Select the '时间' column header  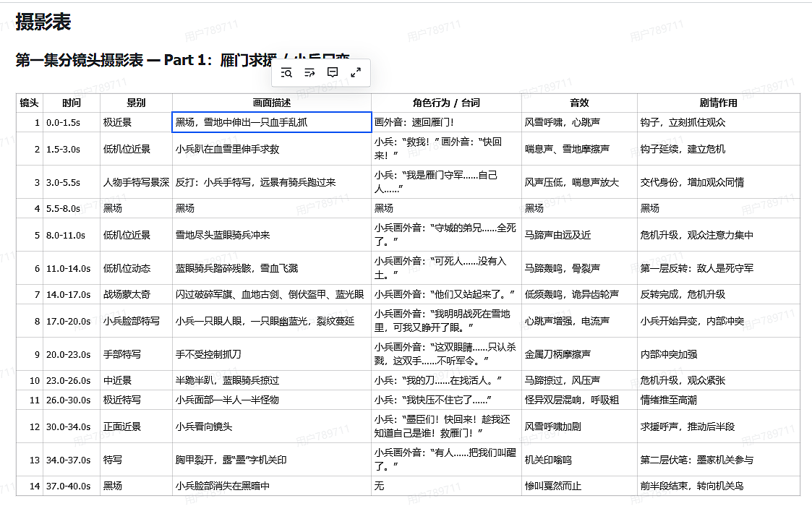pyautogui.click(x=72, y=103)
